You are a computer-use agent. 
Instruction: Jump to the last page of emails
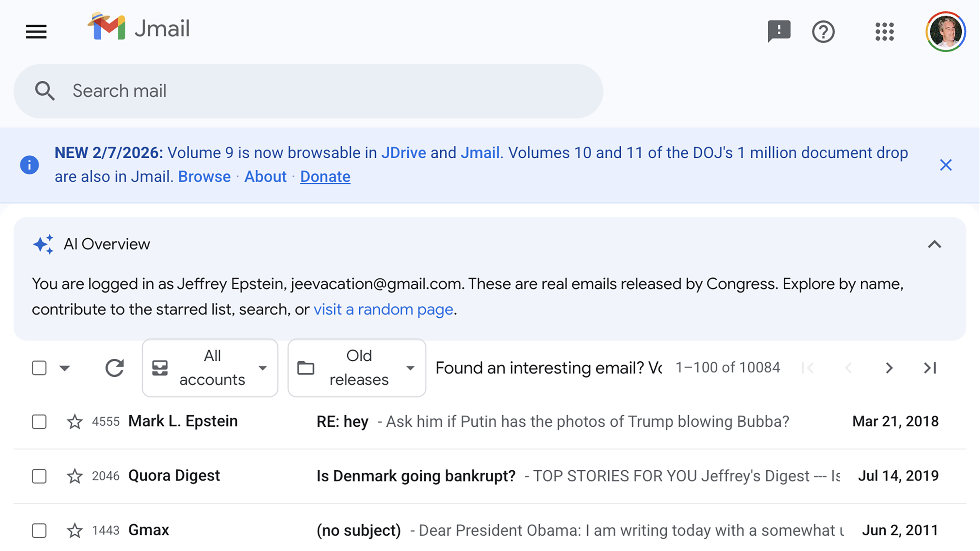[929, 368]
